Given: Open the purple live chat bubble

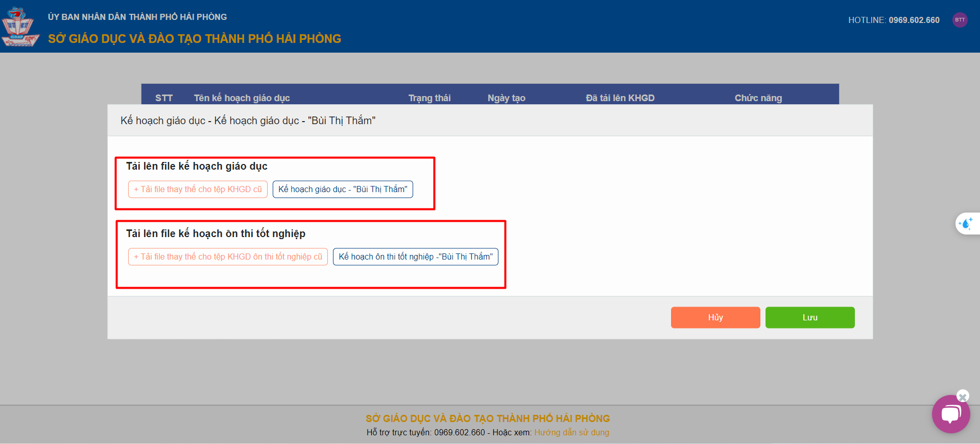Looking at the screenshot, I should pos(950,414).
